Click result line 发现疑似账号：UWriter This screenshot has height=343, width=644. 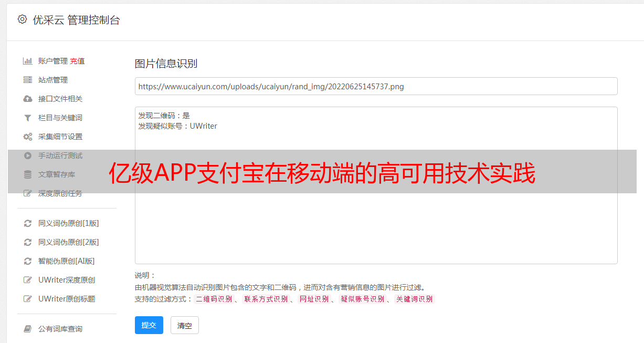pos(178,126)
